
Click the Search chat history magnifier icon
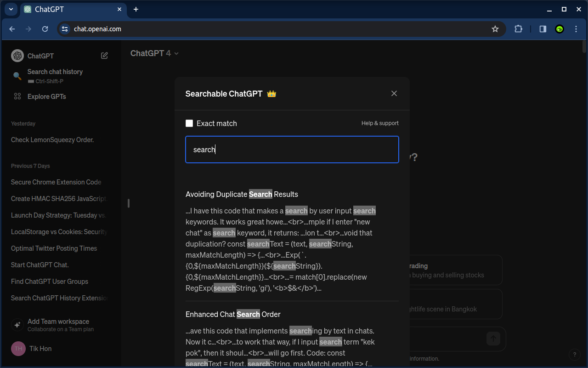pos(17,76)
